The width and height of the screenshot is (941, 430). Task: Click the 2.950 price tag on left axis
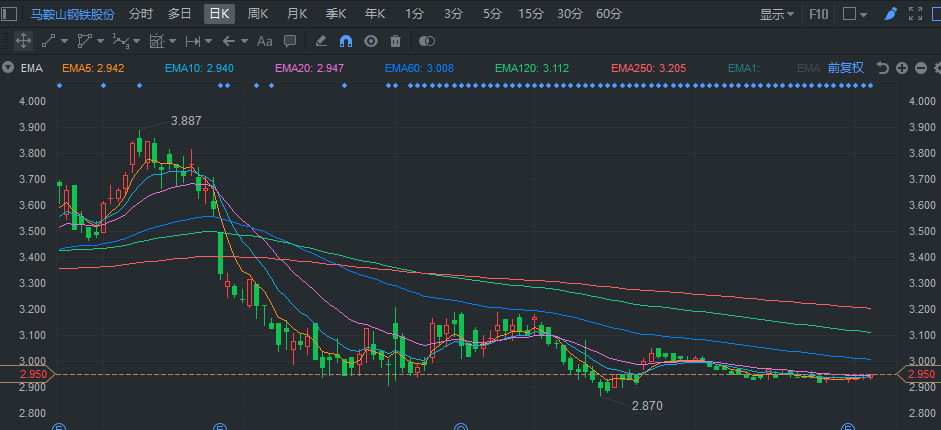pos(27,374)
